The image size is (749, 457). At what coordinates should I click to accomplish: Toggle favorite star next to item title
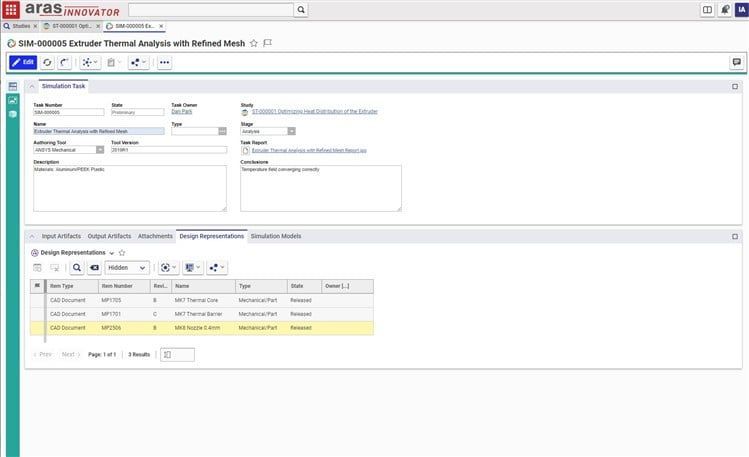[x=254, y=43]
